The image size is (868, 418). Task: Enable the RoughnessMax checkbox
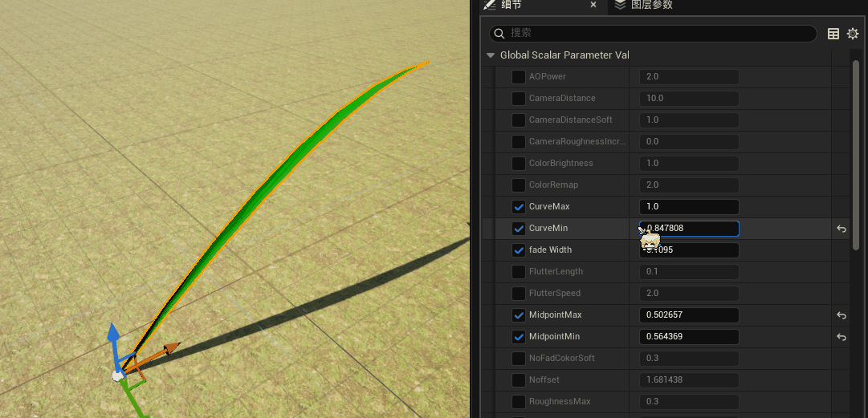519,401
